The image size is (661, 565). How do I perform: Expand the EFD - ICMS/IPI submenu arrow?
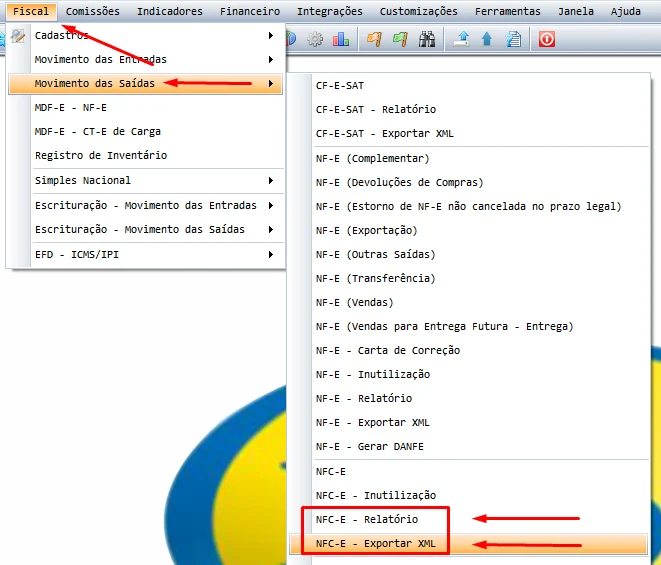point(271,255)
